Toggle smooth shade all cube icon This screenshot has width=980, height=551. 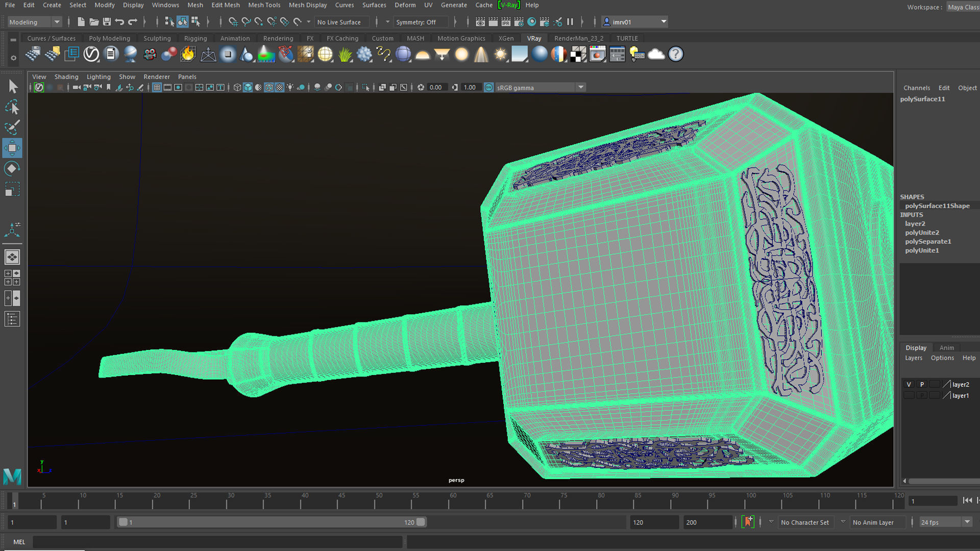pyautogui.click(x=248, y=88)
